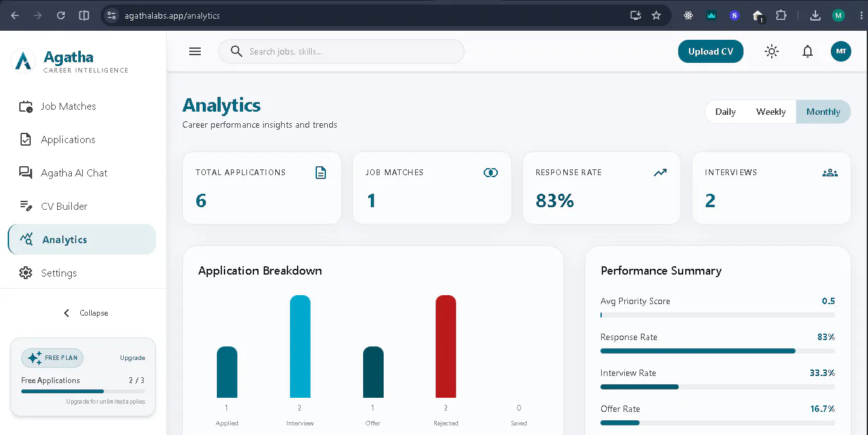Click the Agatha AI Chat icon
868x435 pixels.
pyautogui.click(x=26, y=173)
